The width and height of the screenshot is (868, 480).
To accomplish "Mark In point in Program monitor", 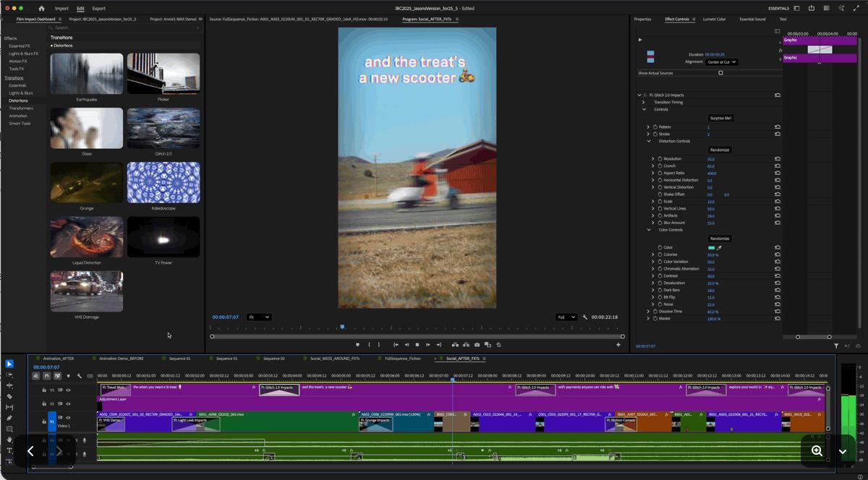I will coord(370,345).
